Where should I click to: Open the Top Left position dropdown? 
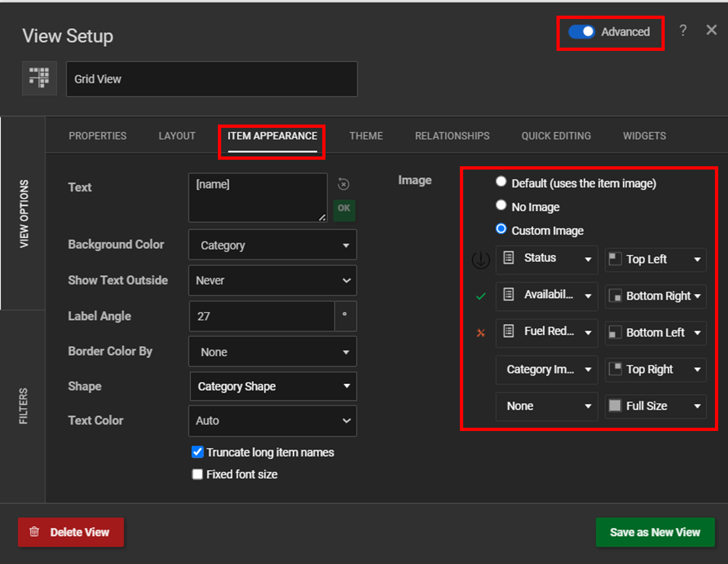(x=656, y=259)
